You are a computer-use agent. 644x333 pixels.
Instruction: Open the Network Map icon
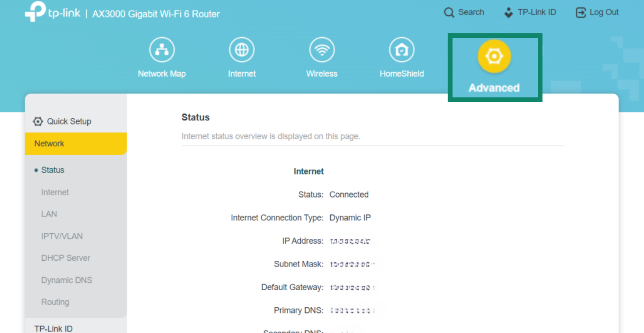click(x=162, y=50)
